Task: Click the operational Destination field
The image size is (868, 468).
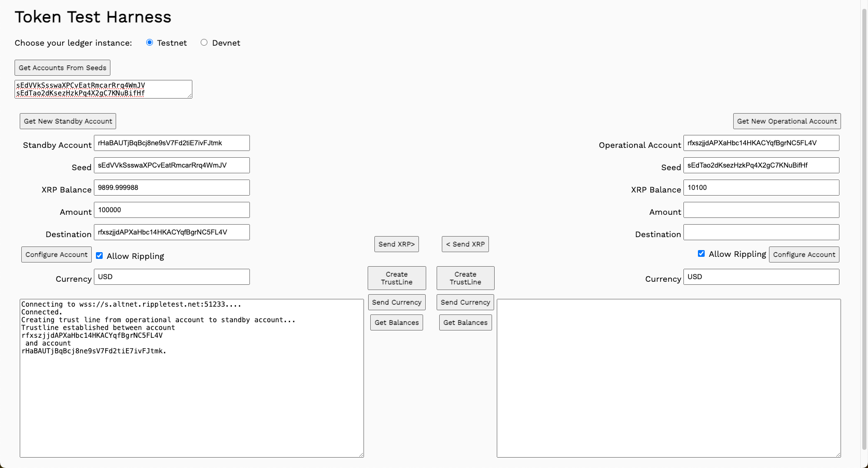Action: 761,232
